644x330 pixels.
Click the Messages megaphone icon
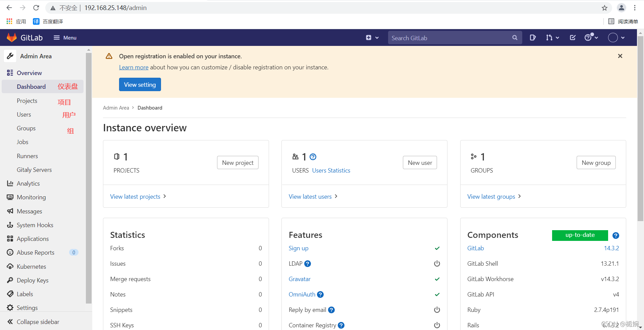(x=10, y=211)
